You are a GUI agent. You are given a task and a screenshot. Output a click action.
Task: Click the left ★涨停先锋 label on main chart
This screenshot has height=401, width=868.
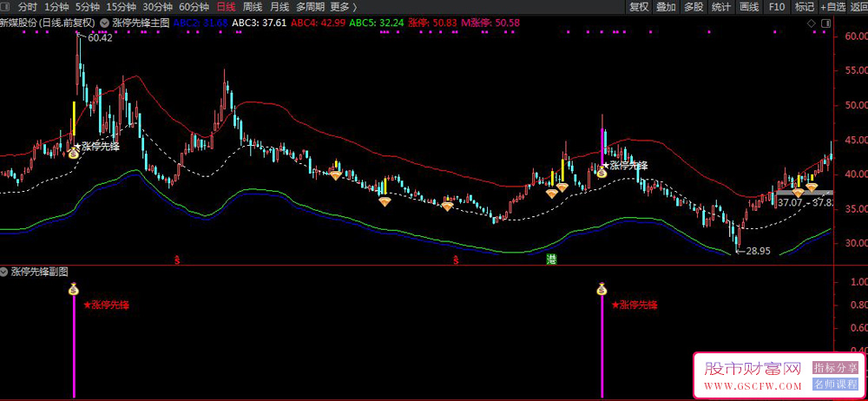[x=97, y=147]
